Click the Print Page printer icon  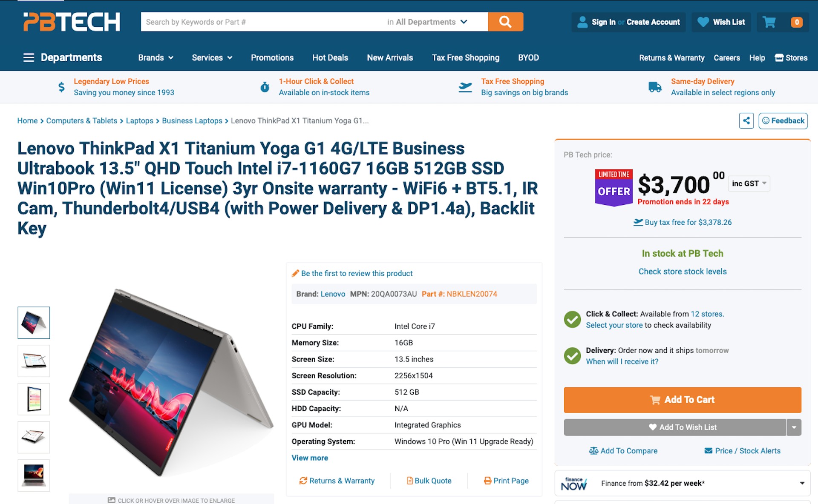(x=487, y=481)
